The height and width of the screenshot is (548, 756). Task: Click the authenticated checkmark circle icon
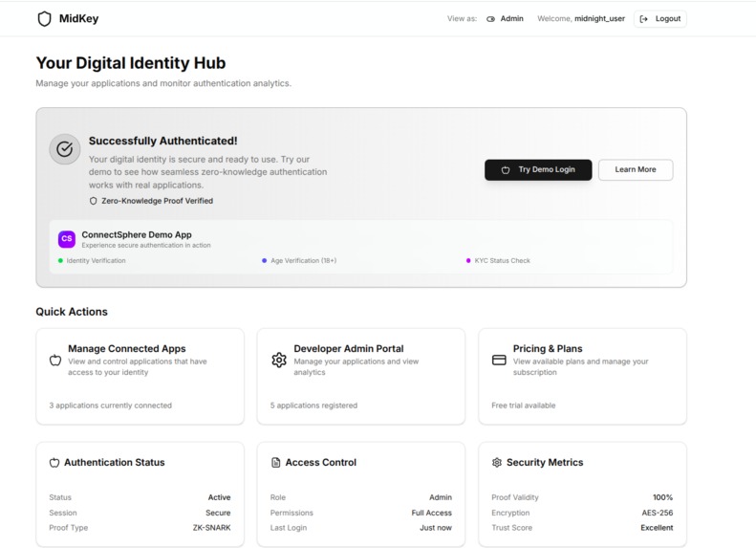coord(65,149)
